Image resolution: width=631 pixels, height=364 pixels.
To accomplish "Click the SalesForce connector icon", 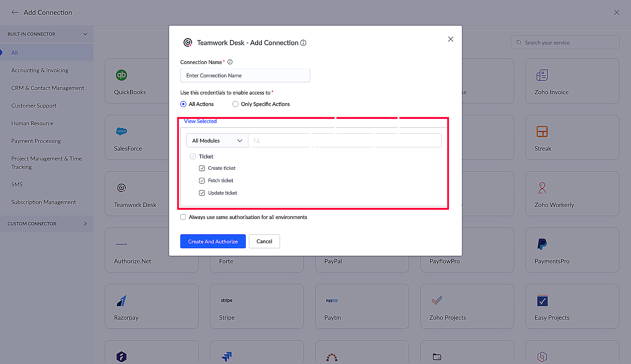I will [121, 131].
